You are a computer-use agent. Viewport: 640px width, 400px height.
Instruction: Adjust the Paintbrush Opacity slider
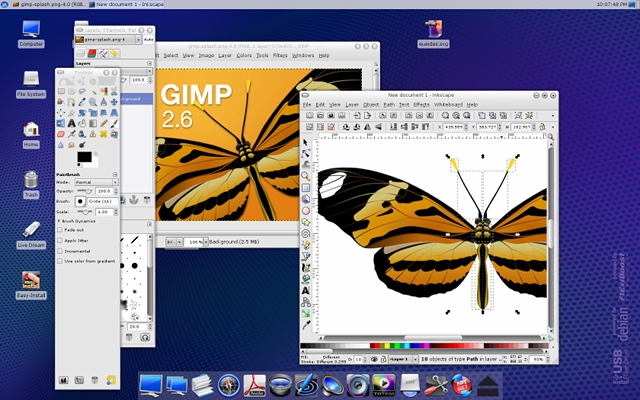[x=85, y=191]
